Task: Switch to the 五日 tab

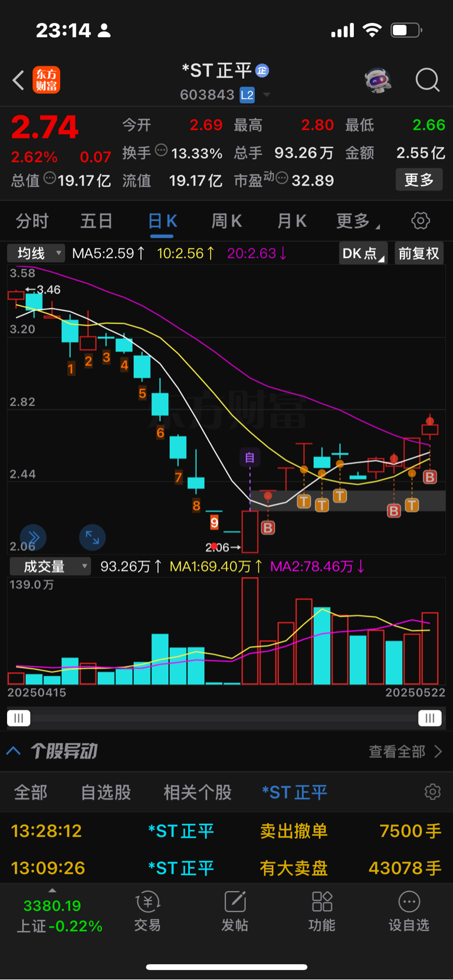Action: (97, 221)
